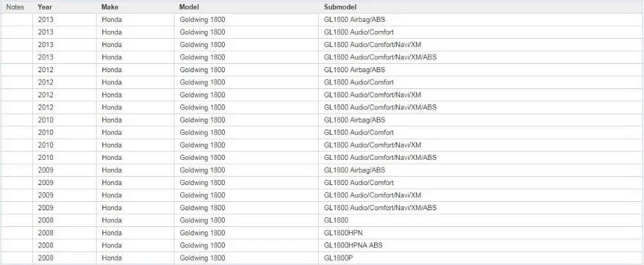Click year 2010 in Airbag/ABS row
The width and height of the screenshot is (644, 265).
click(46, 120)
